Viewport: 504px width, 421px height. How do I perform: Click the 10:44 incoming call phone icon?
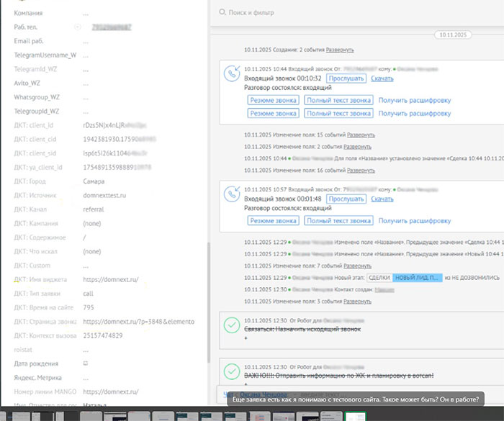(232, 73)
